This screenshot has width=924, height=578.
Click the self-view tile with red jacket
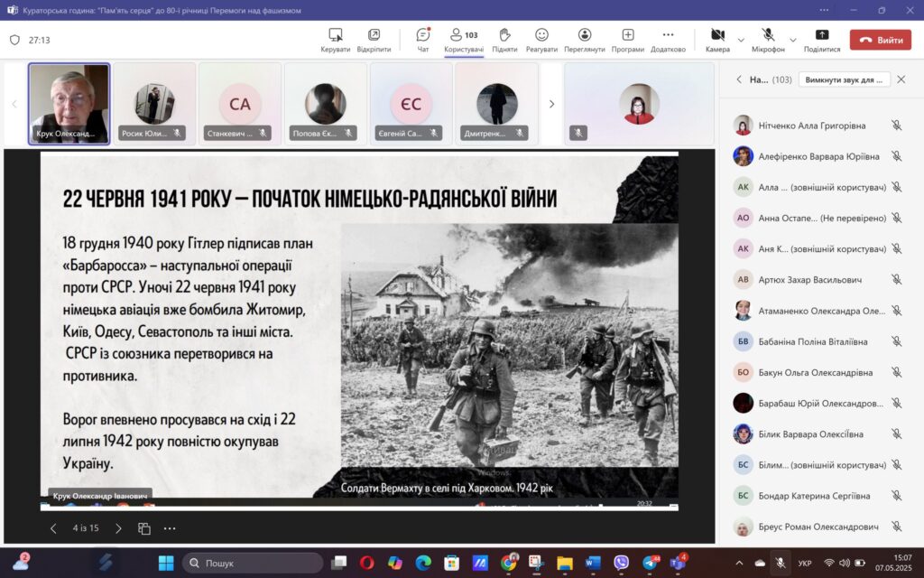coord(639,104)
